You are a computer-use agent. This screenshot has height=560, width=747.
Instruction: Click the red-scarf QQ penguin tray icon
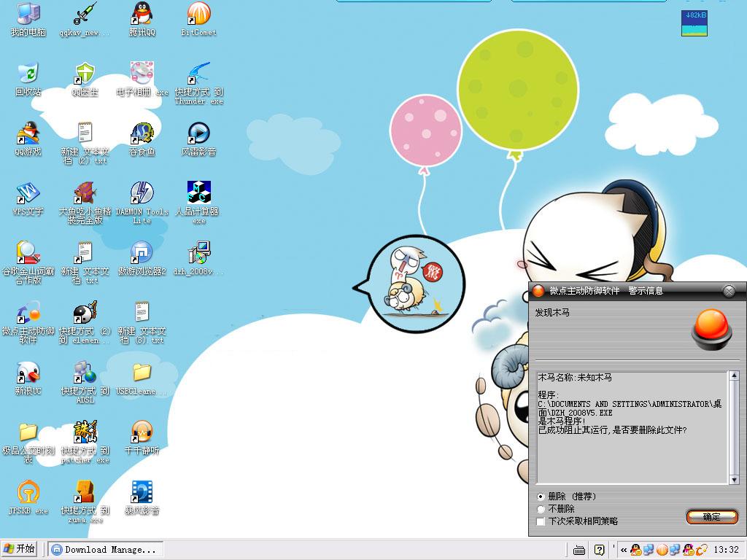(x=635, y=550)
